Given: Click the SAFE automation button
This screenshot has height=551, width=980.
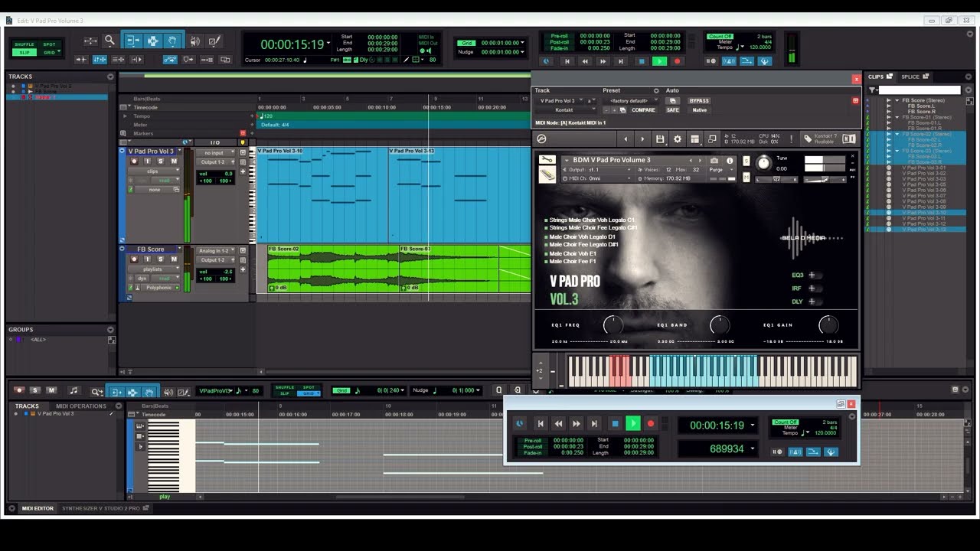Looking at the screenshot, I should [x=672, y=110].
